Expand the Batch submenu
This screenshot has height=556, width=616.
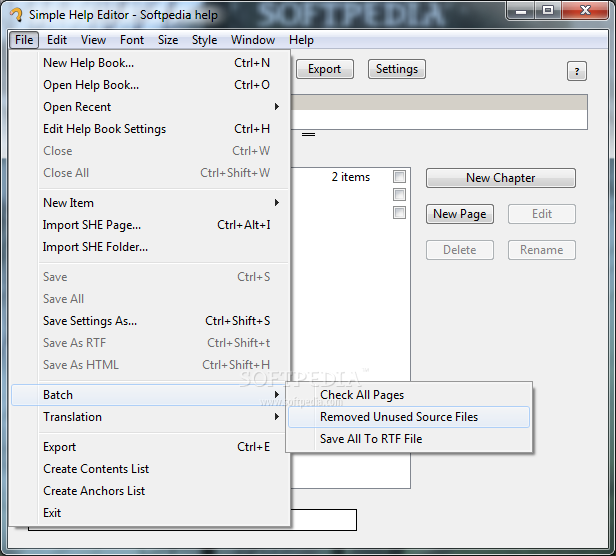[150, 395]
